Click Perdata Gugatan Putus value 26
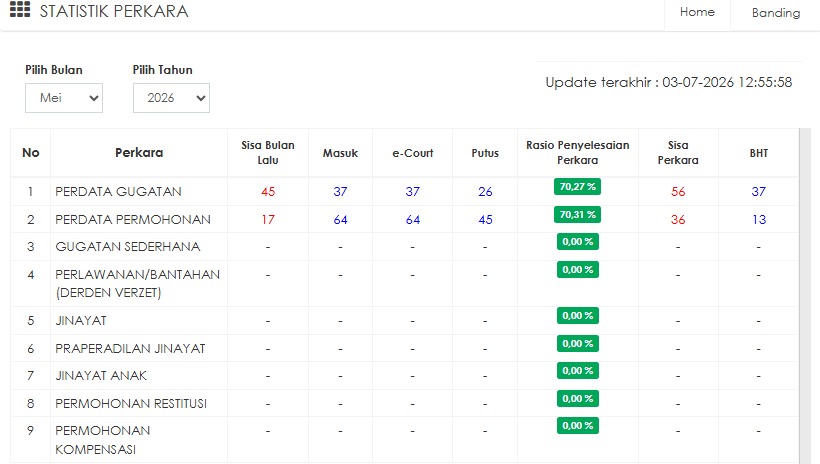Image resolution: width=820 pixels, height=464 pixels. pyautogui.click(x=485, y=191)
